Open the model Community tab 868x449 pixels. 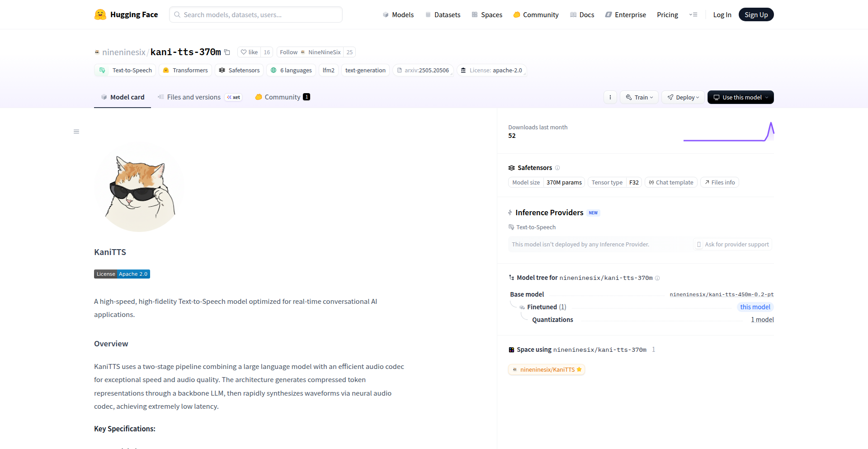coord(283,97)
